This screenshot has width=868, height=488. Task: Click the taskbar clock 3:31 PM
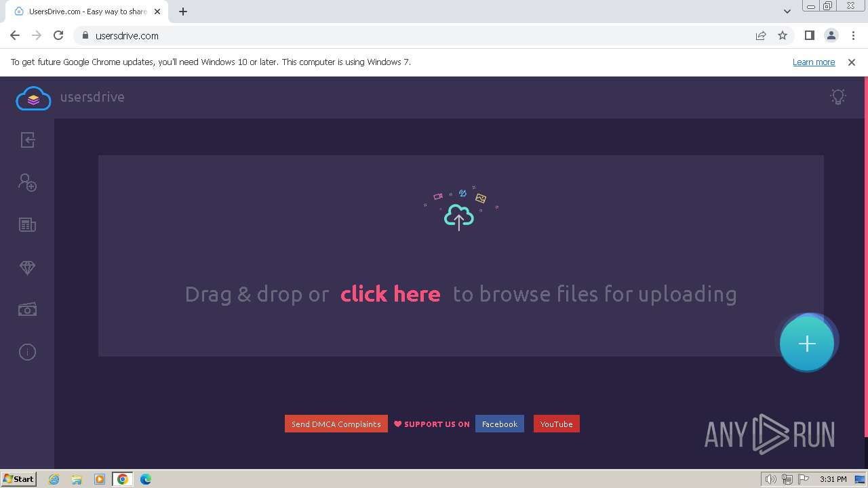click(x=833, y=479)
